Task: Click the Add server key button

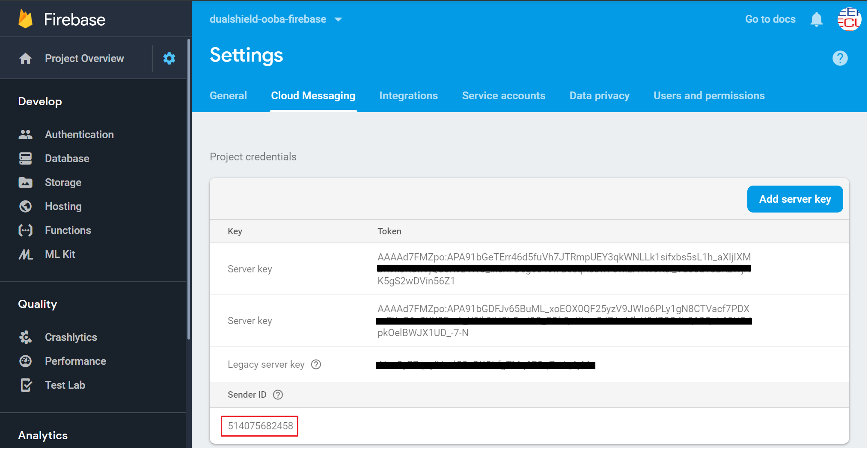Action: click(794, 199)
